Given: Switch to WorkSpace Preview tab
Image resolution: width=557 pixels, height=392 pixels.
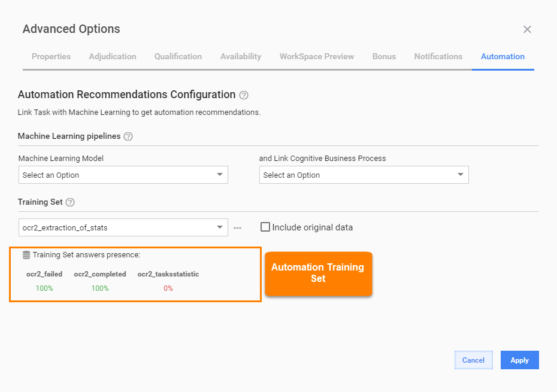Looking at the screenshot, I should 317,56.
